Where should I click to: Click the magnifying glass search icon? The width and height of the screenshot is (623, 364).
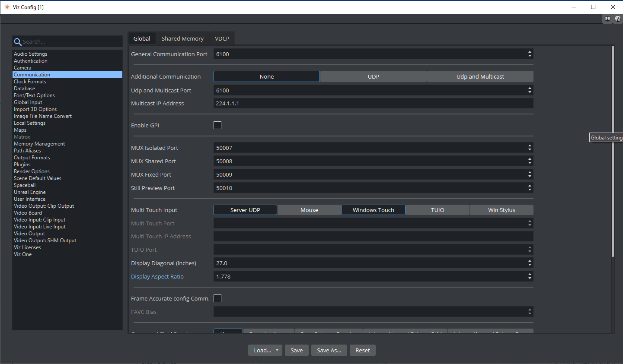pyautogui.click(x=18, y=42)
